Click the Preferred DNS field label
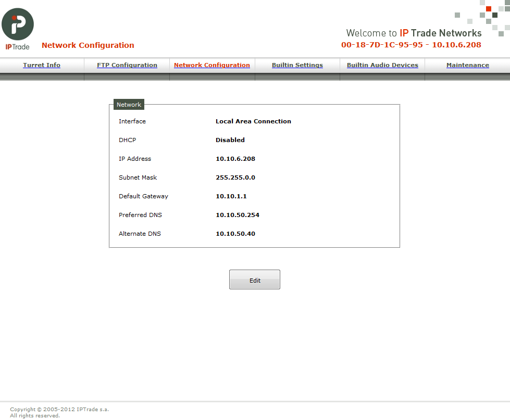Screen dimensions: 510x420 pos(140,215)
